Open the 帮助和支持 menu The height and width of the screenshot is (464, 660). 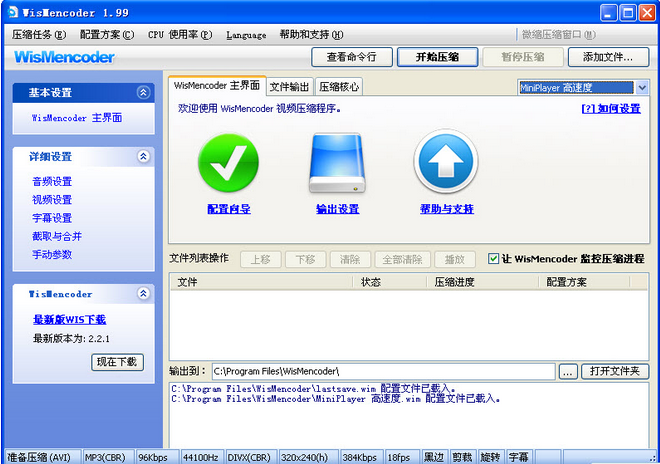point(311,35)
